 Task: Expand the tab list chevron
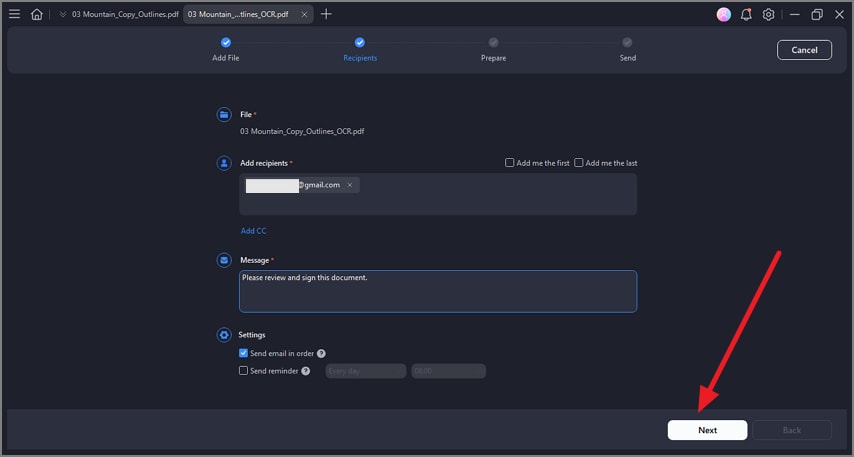[x=63, y=14]
